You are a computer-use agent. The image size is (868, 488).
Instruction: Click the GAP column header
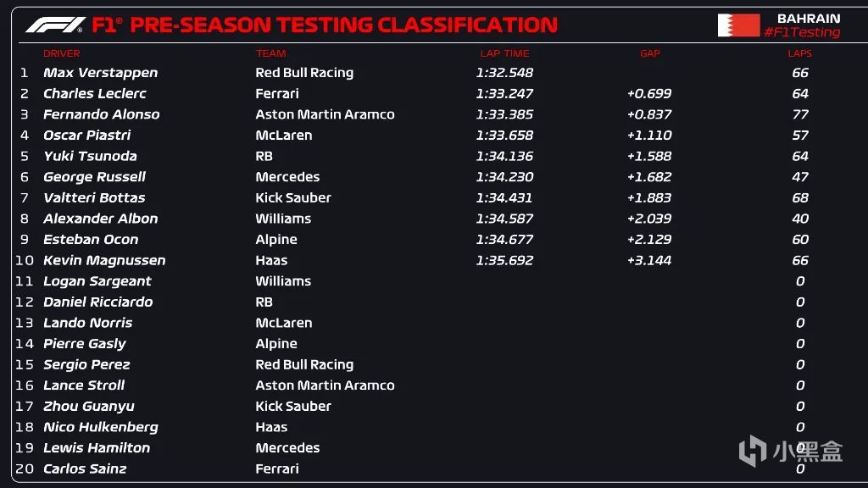click(x=650, y=53)
